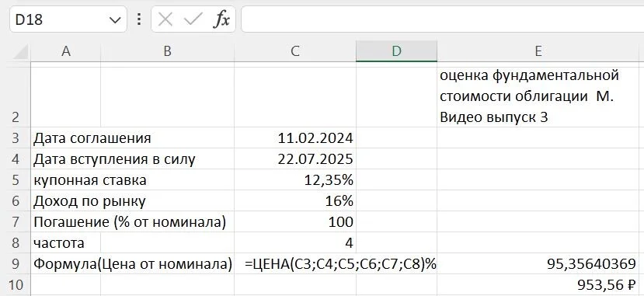Screen dimensions: 644x296
Task: Select row 8 header
Action: click(x=16, y=242)
